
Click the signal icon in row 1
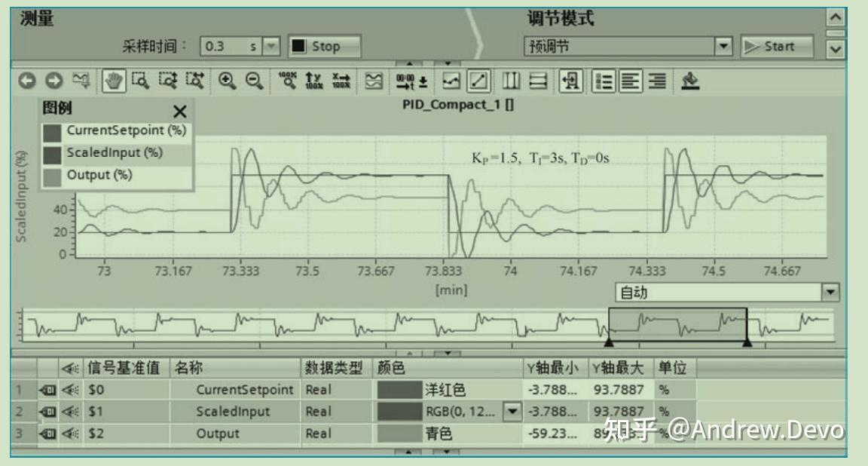coord(47,390)
